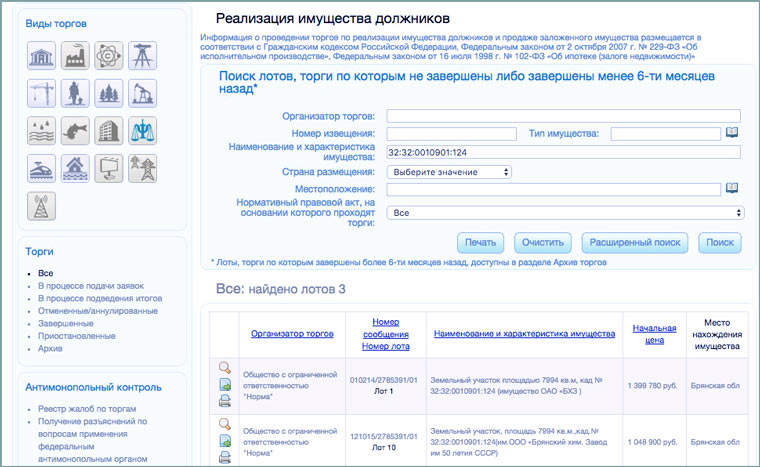Expand the Нормативный правовой акт dropdown
This screenshot has height=467, width=760.
(565, 213)
